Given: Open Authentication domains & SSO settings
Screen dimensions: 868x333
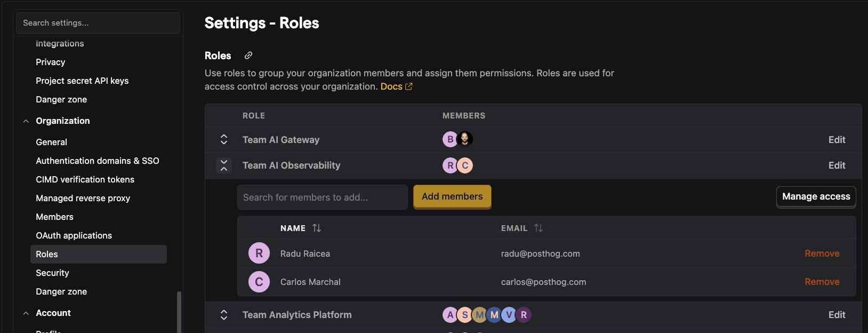Looking at the screenshot, I should point(98,161).
